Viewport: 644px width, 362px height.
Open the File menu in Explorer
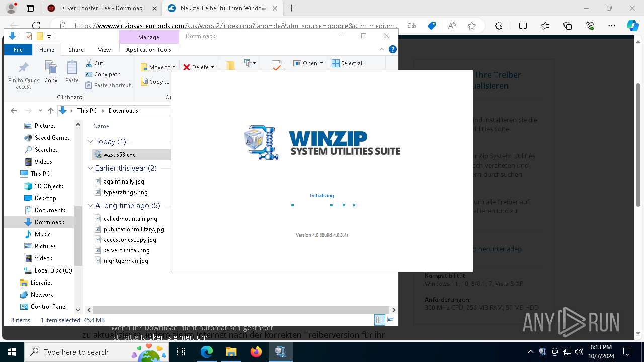(18, 49)
